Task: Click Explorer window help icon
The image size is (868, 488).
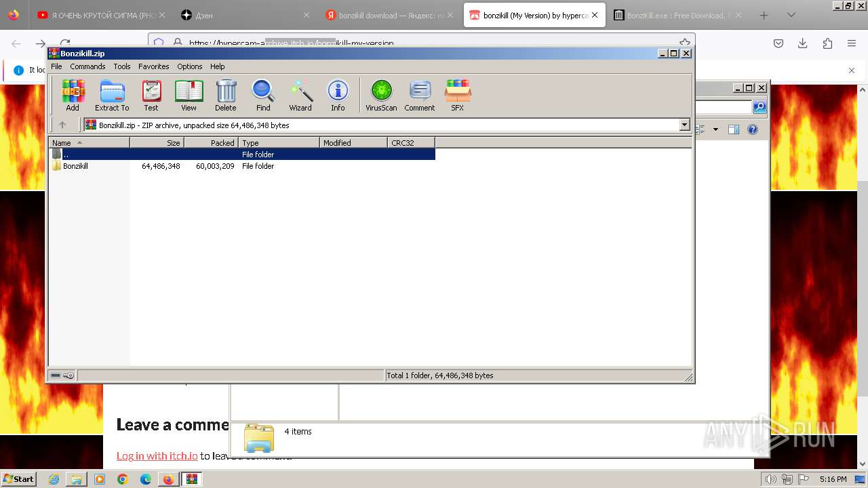Action: click(x=752, y=129)
